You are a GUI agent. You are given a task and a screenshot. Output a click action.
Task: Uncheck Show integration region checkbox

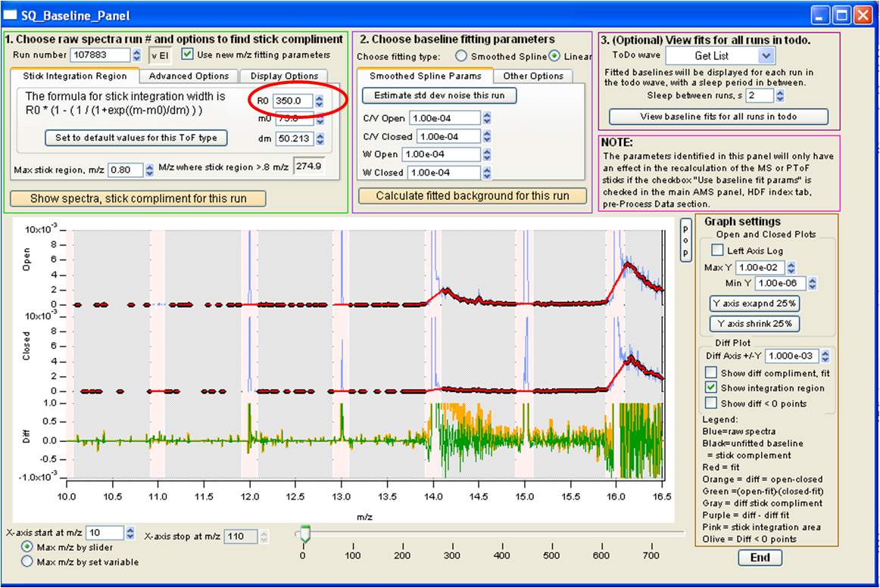click(711, 387)
